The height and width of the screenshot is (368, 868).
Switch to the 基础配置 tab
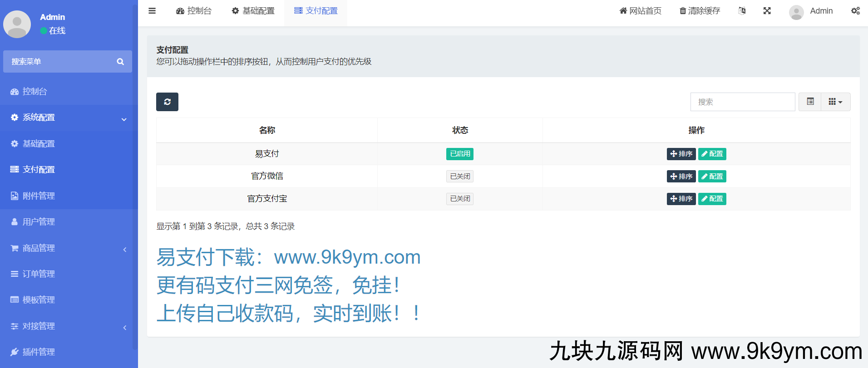pos(253,11)
